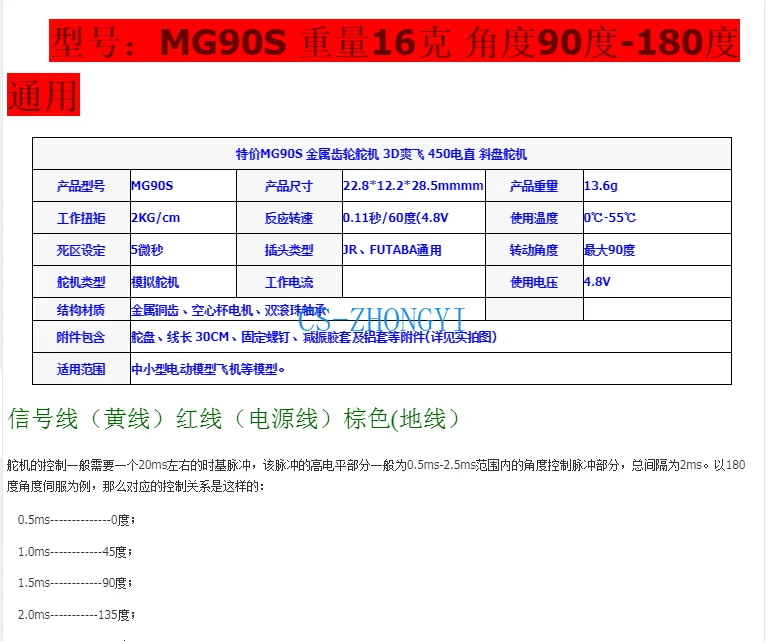Click the red 通用 heading text
The height and width of the screenshot is (641, 767).
pyautogui.click(x=43, y=95)
